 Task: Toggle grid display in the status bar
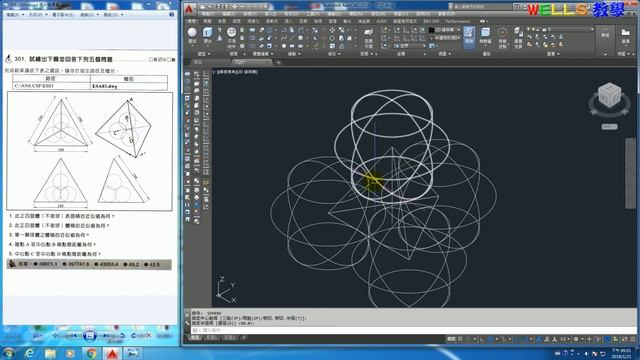coord(461,339)
